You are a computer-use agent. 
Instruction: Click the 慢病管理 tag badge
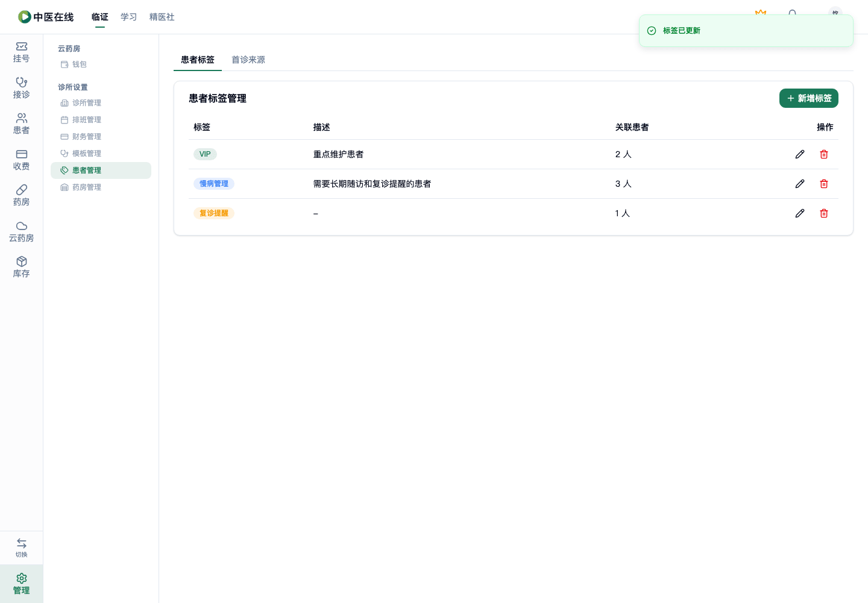(x=214, y=184)
